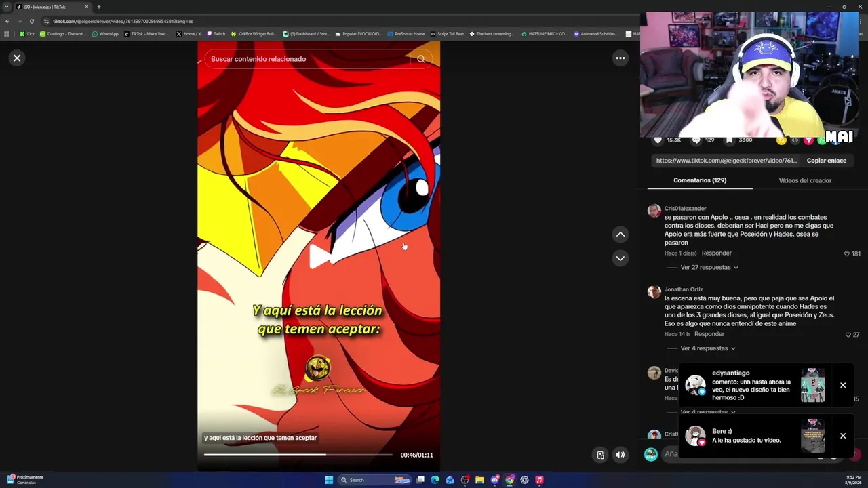Open File Explorer from taskbar
Screen dimensions: 868x488
(x=479, y=480)
